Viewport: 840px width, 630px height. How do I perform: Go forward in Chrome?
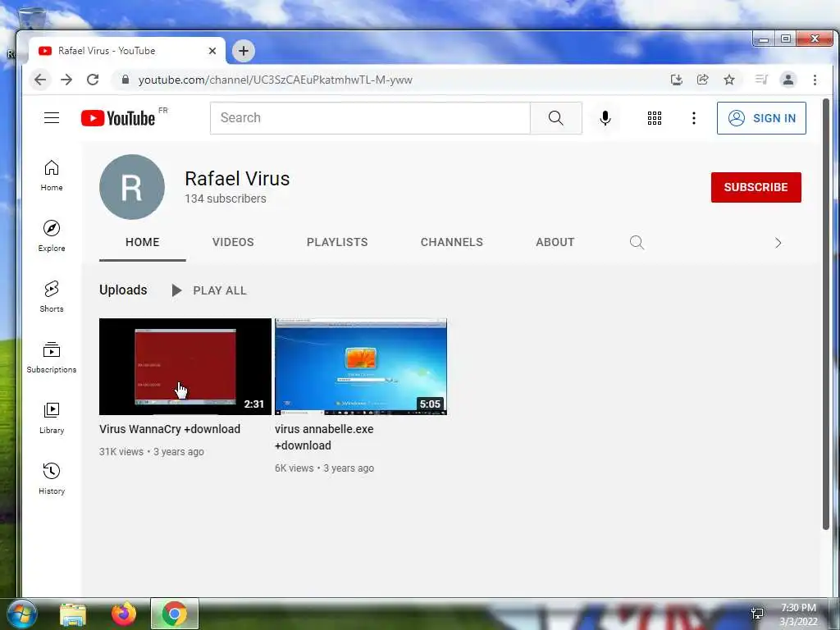[x=66, y=80]
